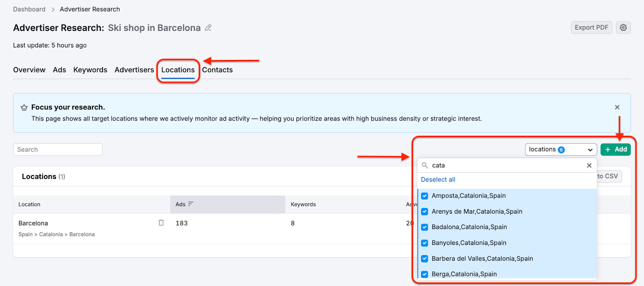The height and width of the screenshot is (286, 644).
Task: Uncheck Amposta,Catalonia,Spain
Action: pyautogui.click(x=424, y=196)
